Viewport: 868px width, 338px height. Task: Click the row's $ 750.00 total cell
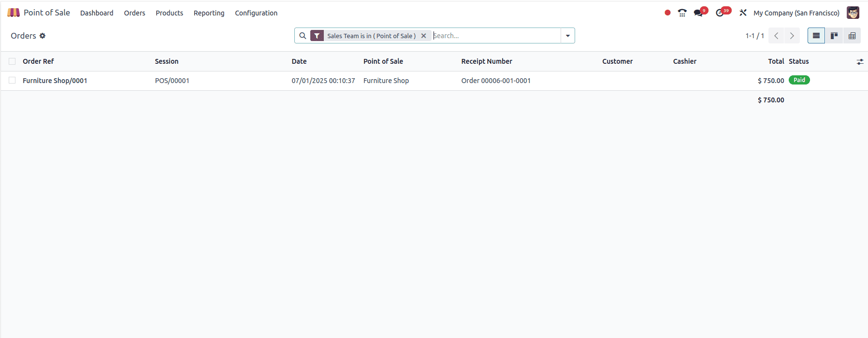tap(771, 81)
